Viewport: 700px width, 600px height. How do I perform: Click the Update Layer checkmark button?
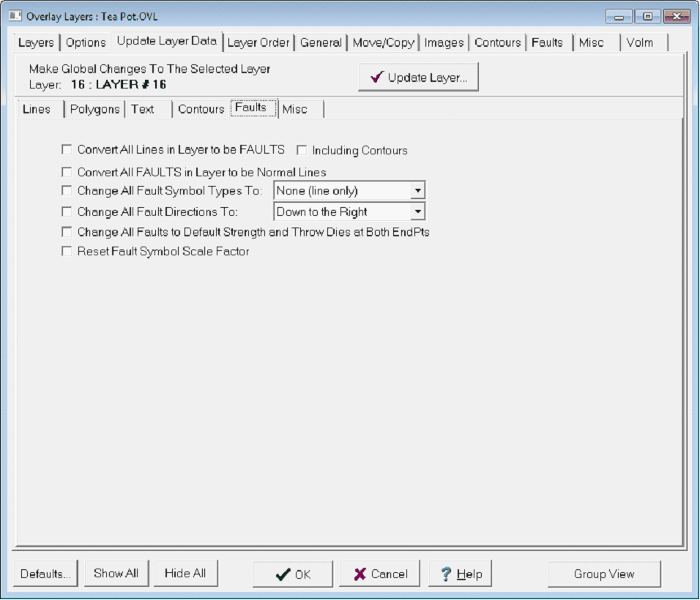(x=418, y=78)
